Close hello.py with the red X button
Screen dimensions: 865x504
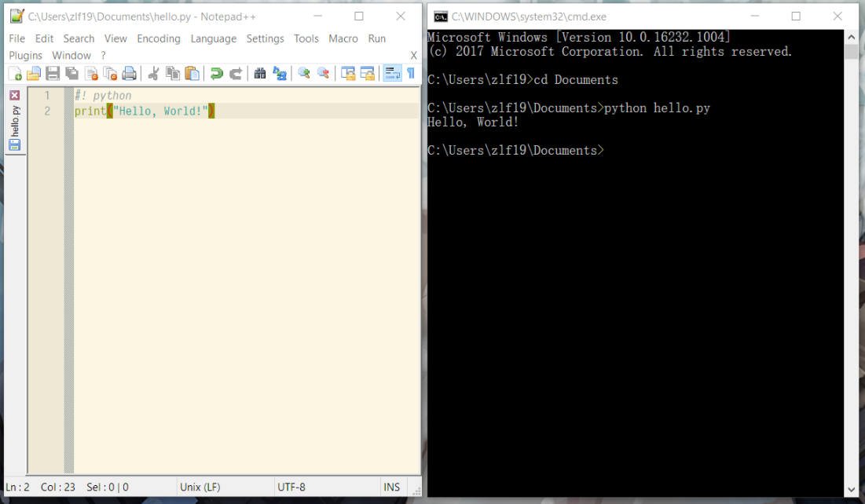pyautogui.click(x=15, y=95)
